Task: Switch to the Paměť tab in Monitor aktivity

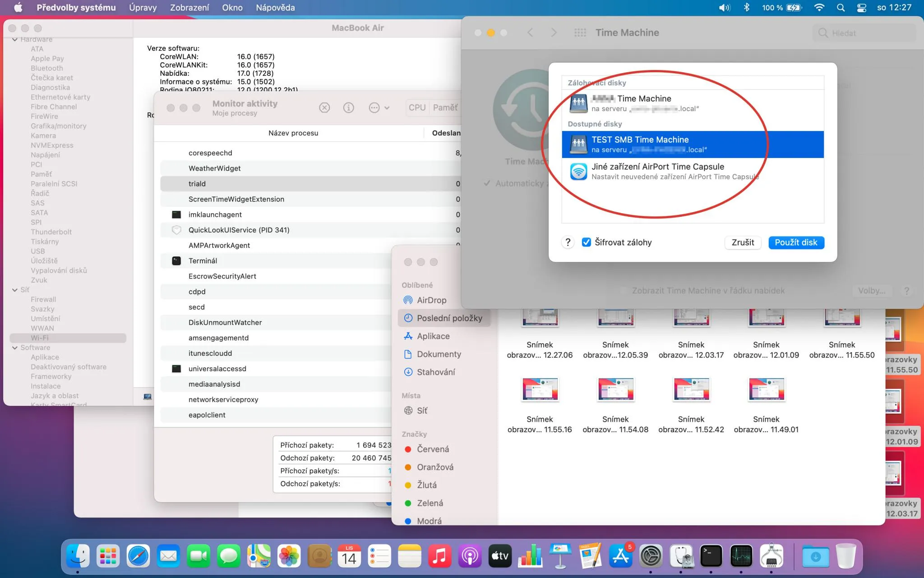Action: click(x=445, y=107)
